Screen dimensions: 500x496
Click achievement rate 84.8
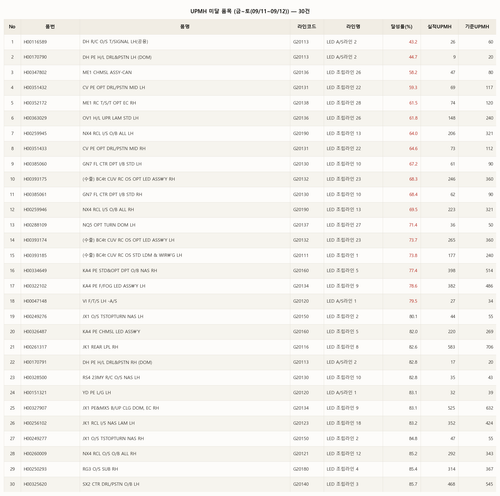pos(413,438)
